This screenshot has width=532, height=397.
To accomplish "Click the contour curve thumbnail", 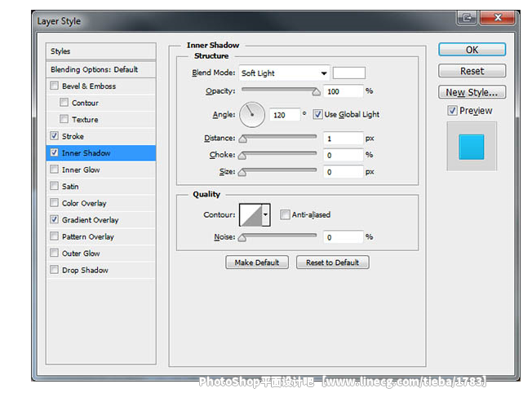I will tap(250, 214).
